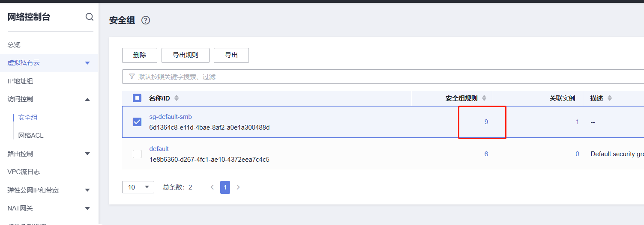Sort by the 安全组规则 column arrows

[484, 98]
